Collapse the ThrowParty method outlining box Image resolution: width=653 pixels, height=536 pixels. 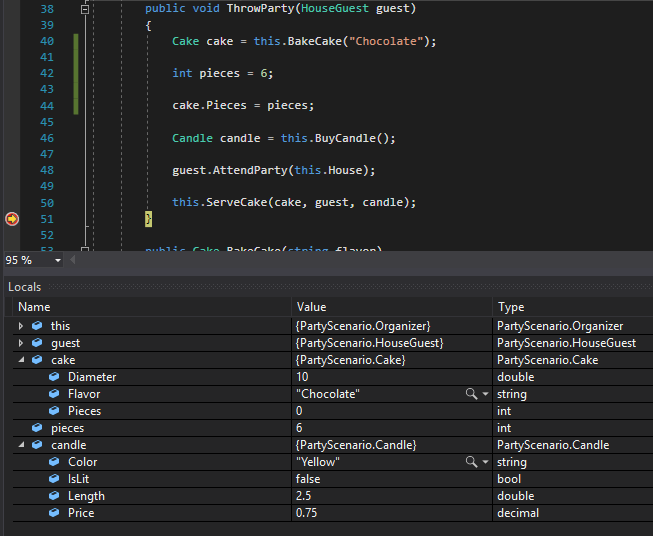point(85,8)
